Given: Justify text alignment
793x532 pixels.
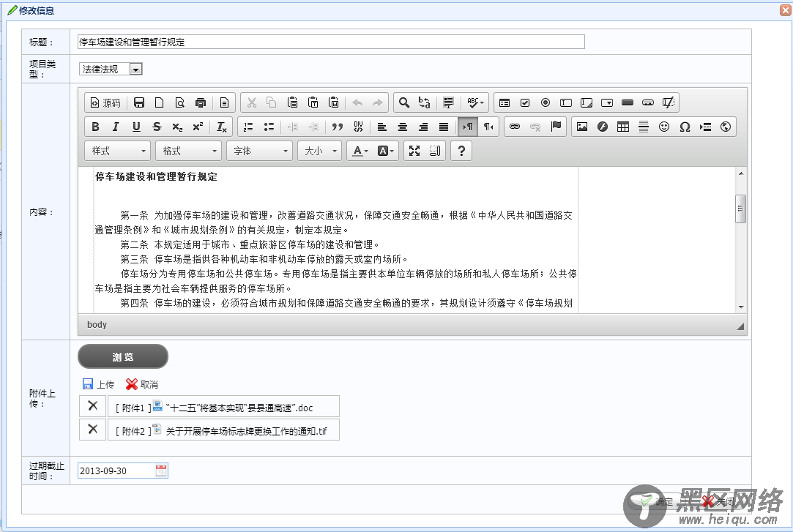Looking at the screenshot, I should click(x=444, y=127).
